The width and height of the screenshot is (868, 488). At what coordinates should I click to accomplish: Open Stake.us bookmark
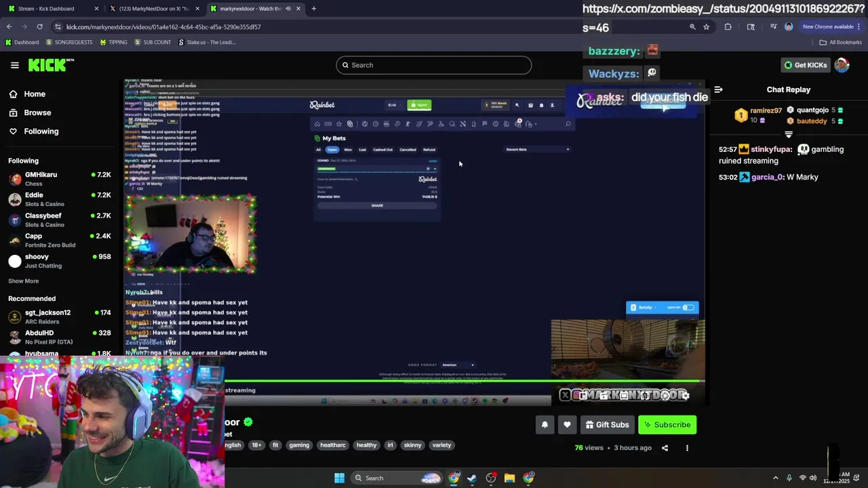207,42
